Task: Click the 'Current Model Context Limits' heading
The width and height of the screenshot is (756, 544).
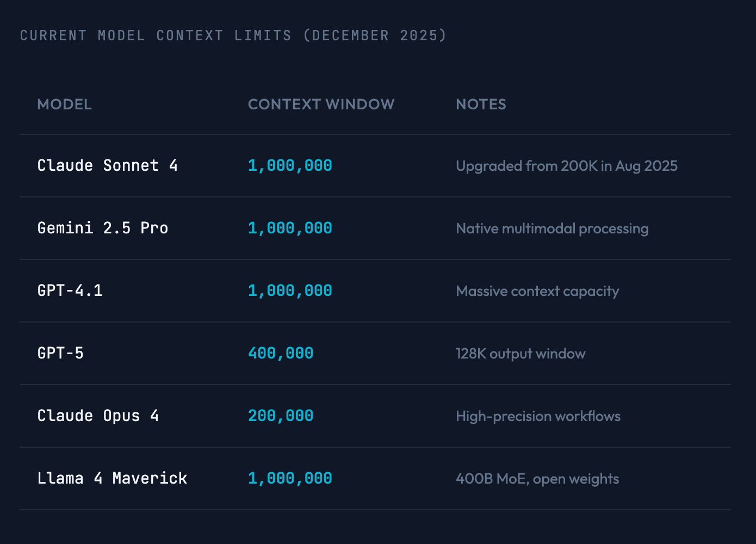Action: point(233,35)
